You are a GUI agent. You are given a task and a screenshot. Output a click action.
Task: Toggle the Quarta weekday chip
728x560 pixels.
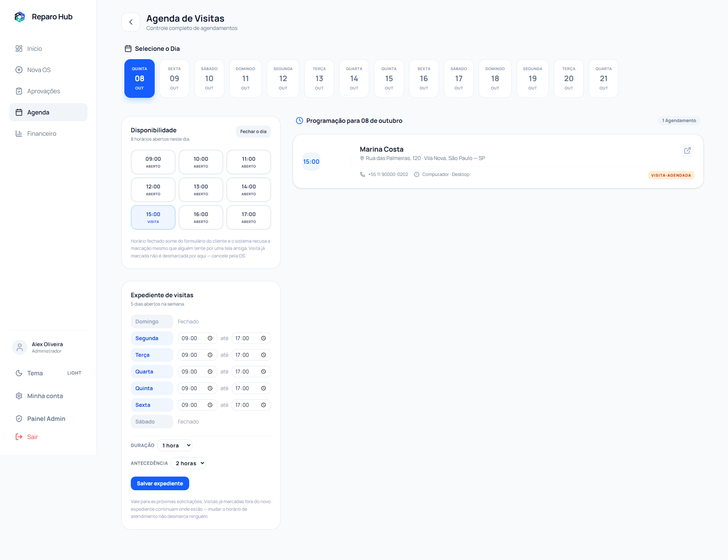pos(152,372)
